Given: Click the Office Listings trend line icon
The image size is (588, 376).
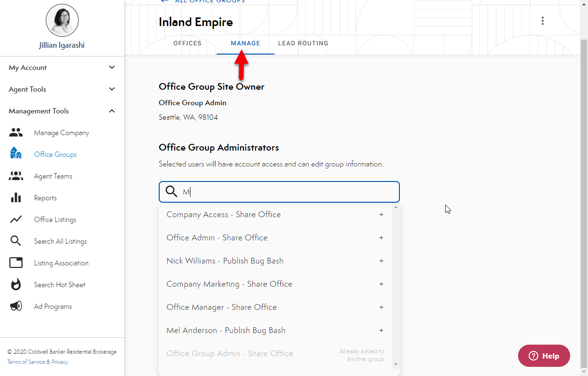Looking at the screenshot, I should point(16,220).
